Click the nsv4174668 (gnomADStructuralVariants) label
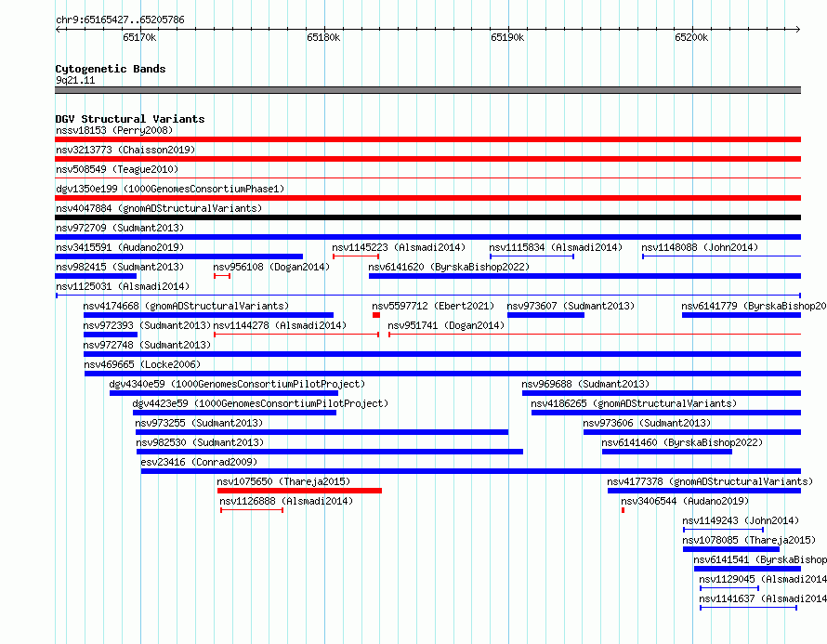The image size is (827, 644). (186, 306)
